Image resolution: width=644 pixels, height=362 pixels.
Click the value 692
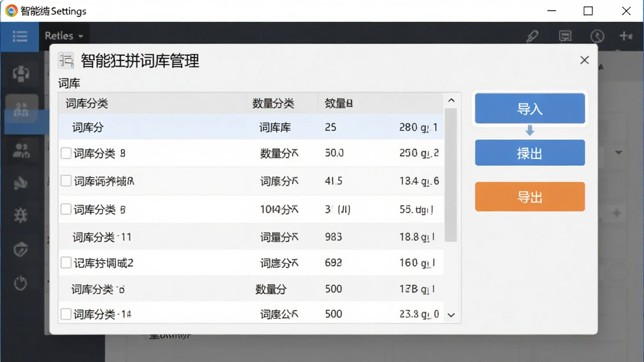(333, 263)
